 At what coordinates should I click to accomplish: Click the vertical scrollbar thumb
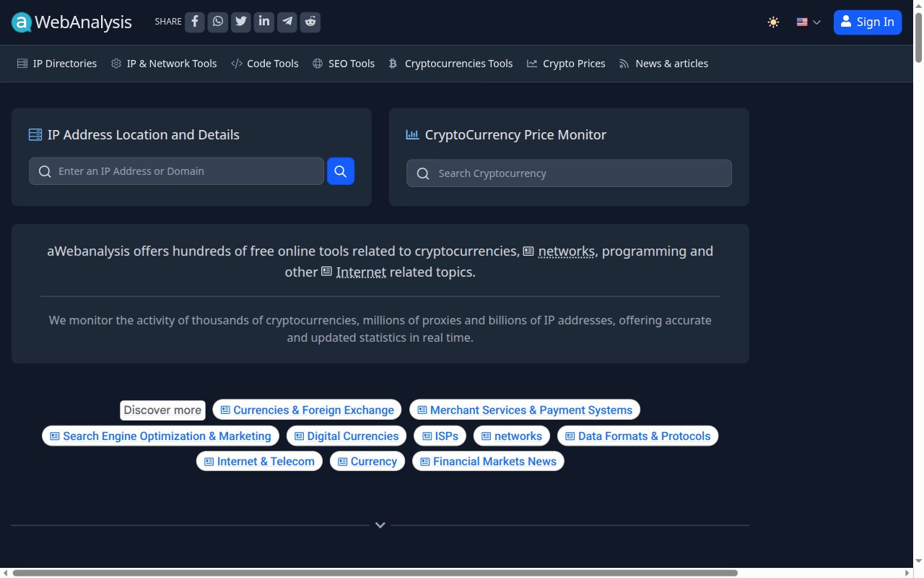[x=918, y=38]
